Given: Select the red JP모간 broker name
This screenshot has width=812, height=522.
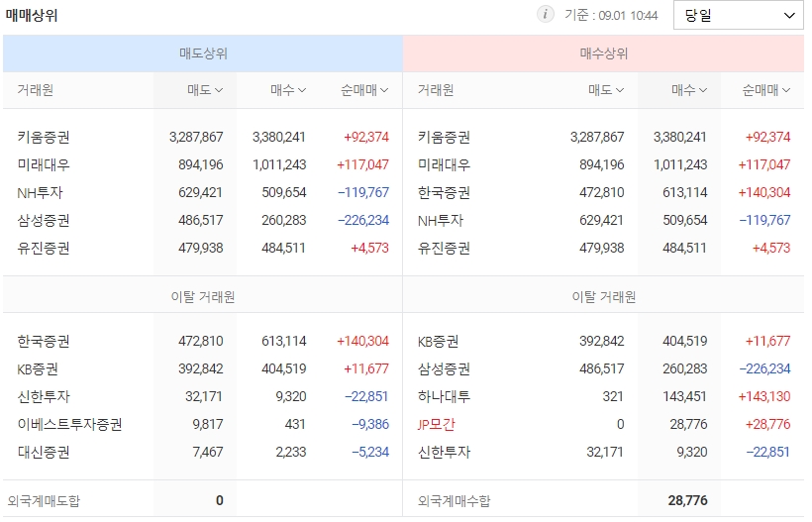Looking at the screenshot, I should click(436, 425).
